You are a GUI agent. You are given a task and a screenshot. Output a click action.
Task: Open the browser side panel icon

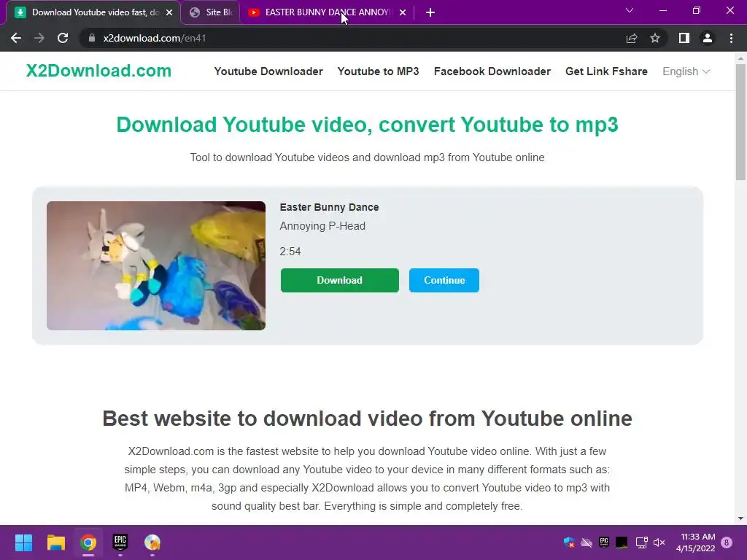click(684, 38)
